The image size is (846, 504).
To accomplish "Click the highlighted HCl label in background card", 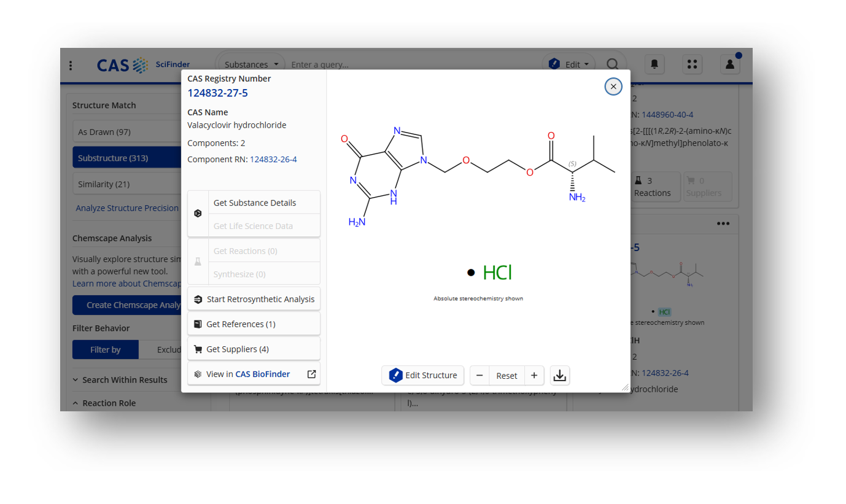I will (x=664, y=312).
